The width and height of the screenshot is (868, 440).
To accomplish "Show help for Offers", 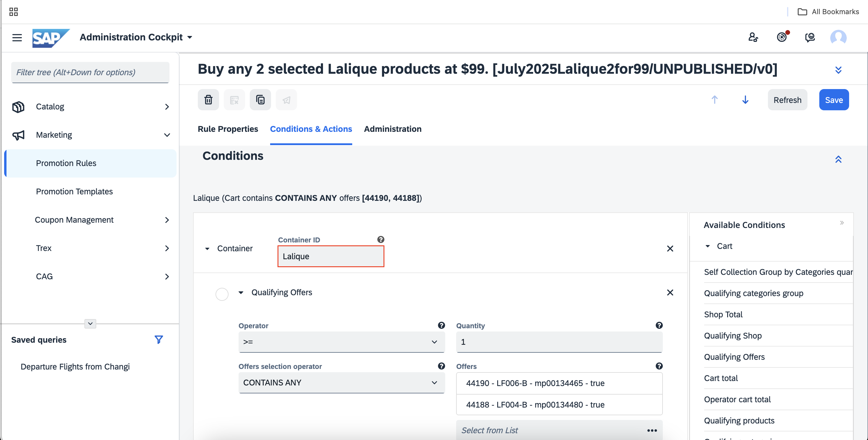I will 659,366.
